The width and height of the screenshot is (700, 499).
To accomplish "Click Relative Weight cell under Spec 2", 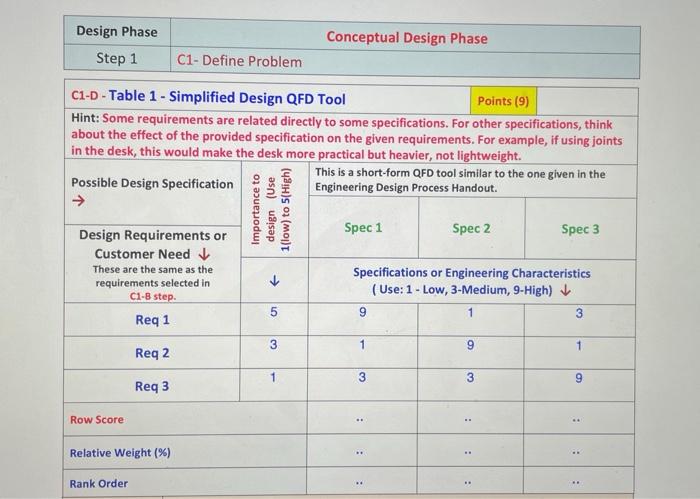I will 471,451.
